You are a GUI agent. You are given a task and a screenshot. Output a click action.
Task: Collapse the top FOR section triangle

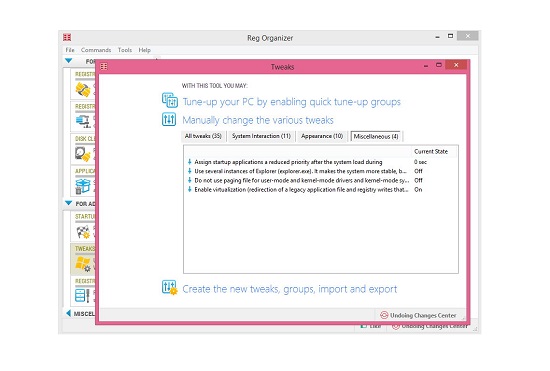(x=69, y=61)
